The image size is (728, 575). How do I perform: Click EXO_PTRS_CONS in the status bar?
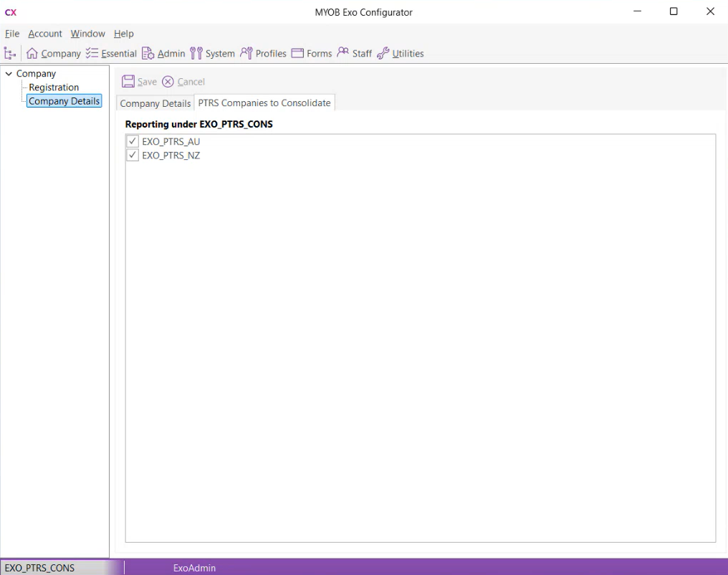39,568
